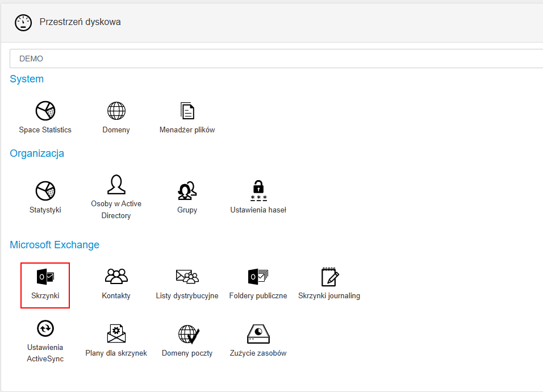Open the Kontakty icon
This screenshot has height=392, width=543.
tap(116, 277)
